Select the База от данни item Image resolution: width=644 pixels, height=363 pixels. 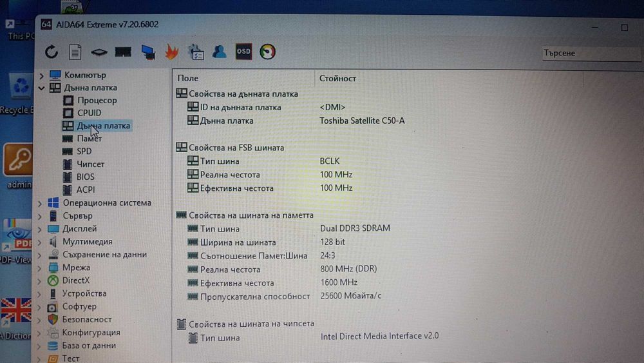(89, 346)
